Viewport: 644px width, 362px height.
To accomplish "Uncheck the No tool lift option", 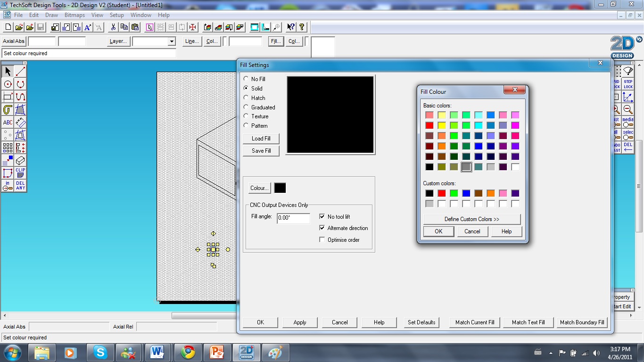I will [x=322, y=216].
